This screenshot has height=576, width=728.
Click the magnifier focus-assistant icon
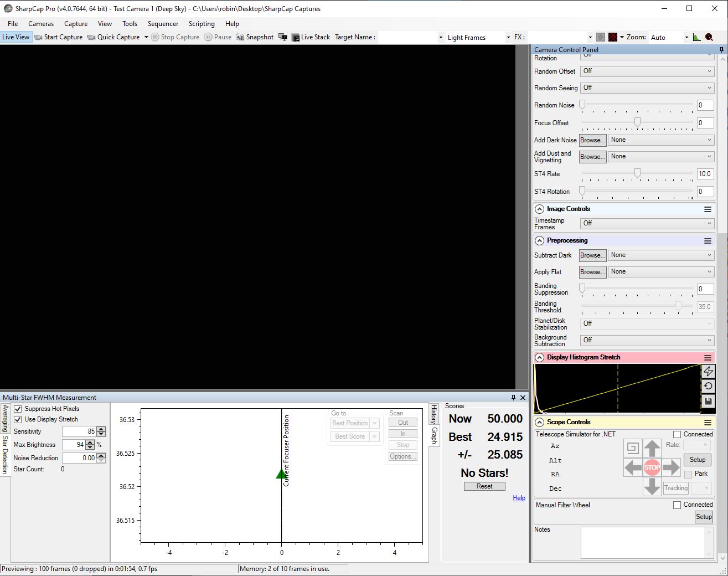tap(709, 37)
